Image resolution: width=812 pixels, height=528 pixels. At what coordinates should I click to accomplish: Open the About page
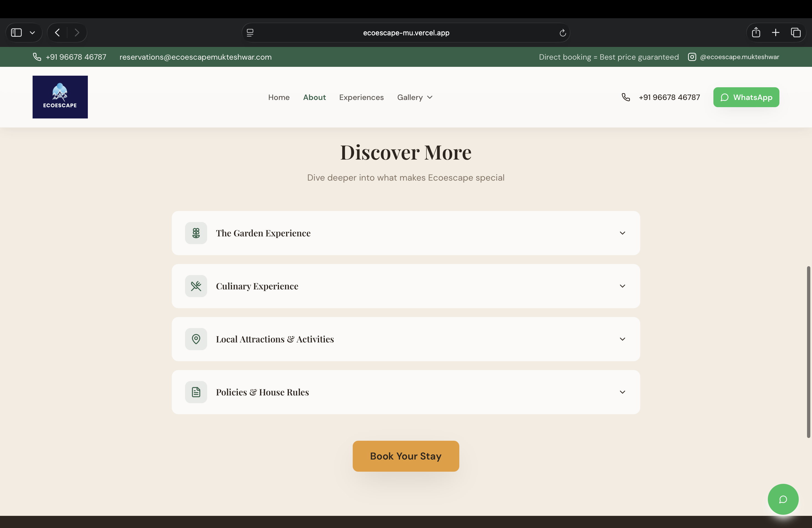point(314,97)
